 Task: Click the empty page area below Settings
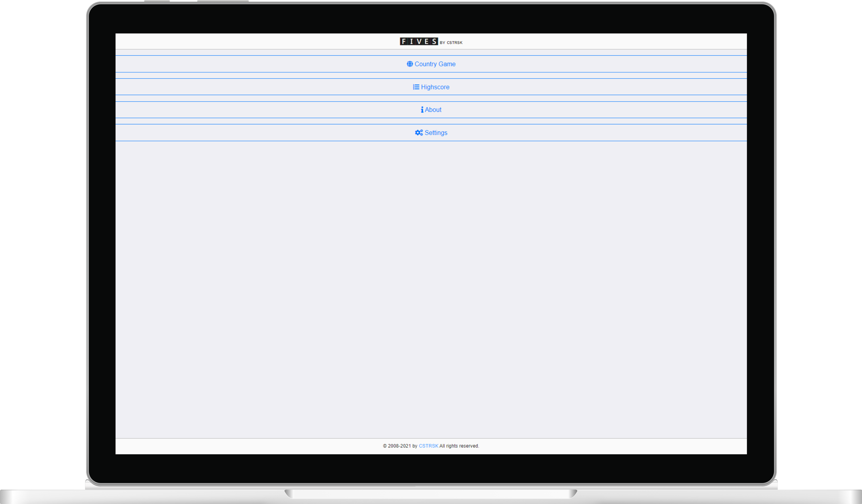(x=431, y=274)
